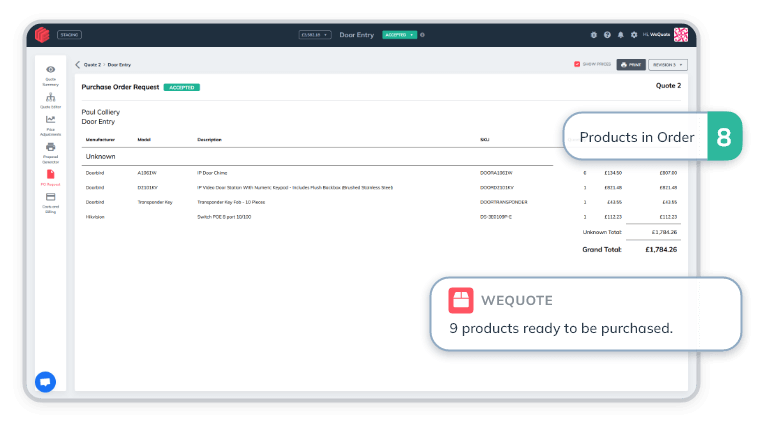This screenshot has height=428, width=758.
Task: Select the PO Request sidebar icon
Action: click(50, 177)
